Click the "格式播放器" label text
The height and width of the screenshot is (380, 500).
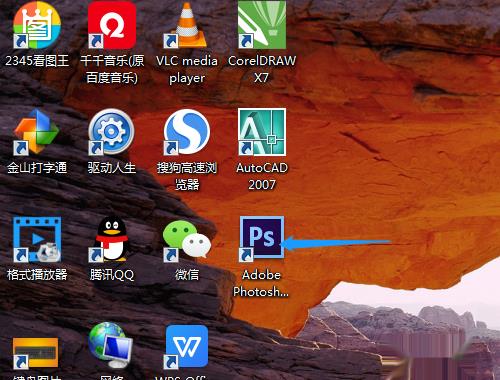coord(37,274)
